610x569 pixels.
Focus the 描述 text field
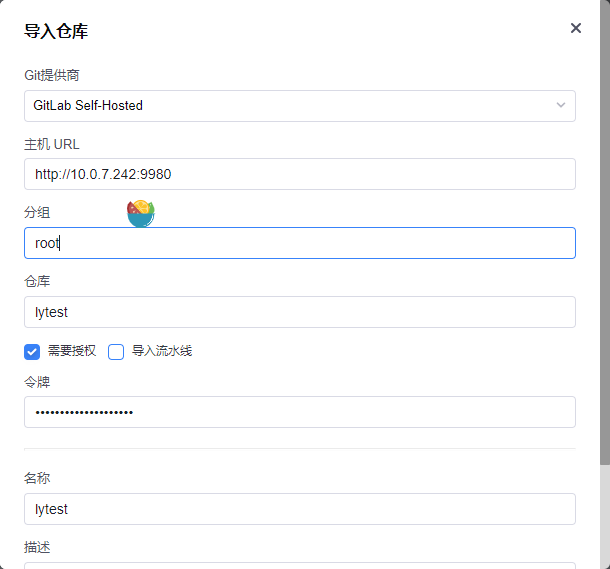point(300,564)
